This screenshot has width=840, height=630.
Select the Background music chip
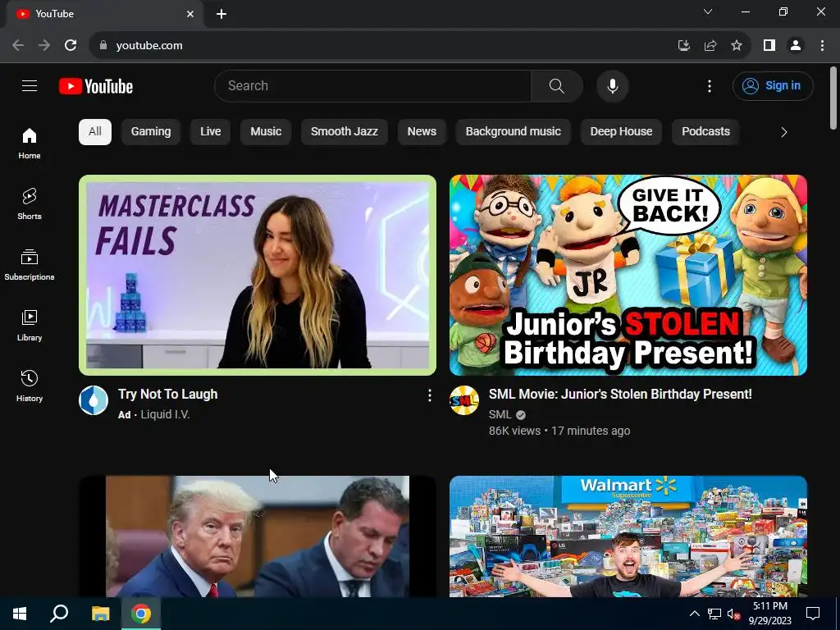514,132
